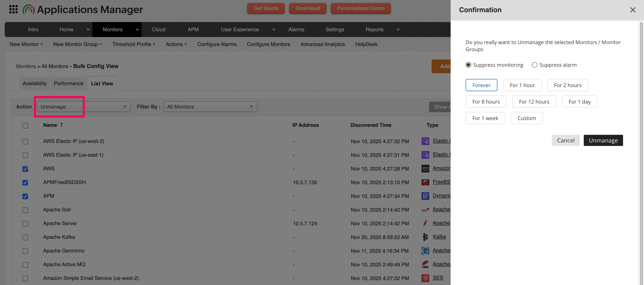Viewport: 644px width, 285px height.
Task: Switch to the Availability tab
Action: pos(34,83)
